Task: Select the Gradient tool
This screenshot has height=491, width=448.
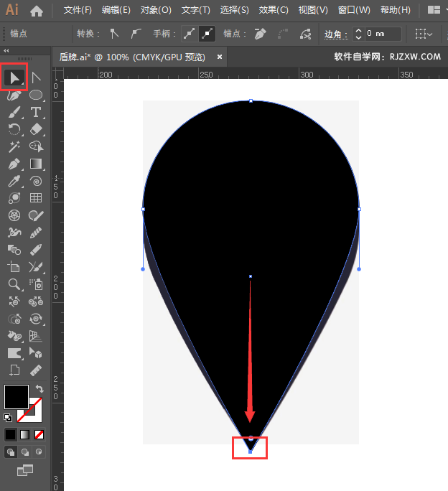Action: coord(35,164)
